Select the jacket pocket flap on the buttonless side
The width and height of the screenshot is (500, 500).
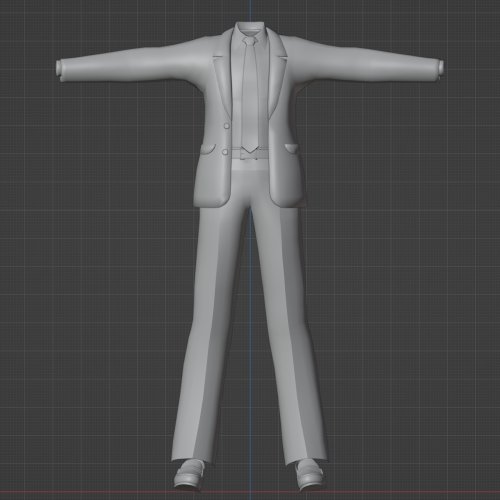tap(292, 148)
